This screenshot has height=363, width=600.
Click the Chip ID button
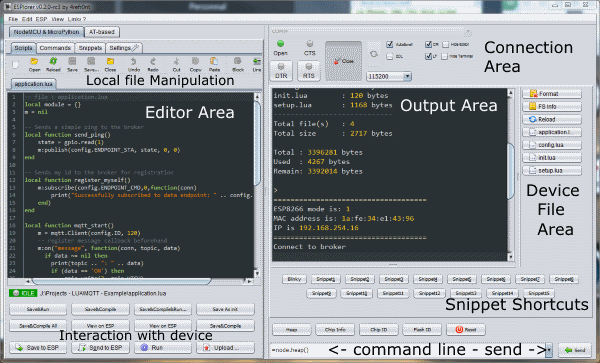pyautogui.click(x=378, y=329)
